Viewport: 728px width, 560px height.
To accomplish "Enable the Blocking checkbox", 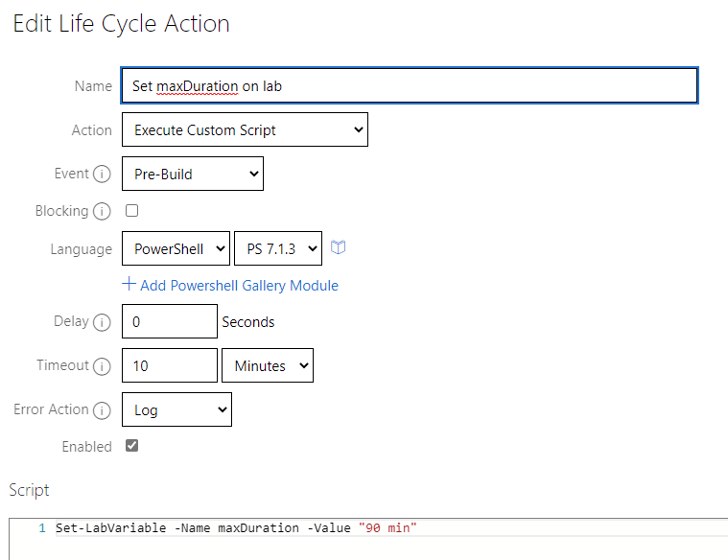I will (132, 211).
